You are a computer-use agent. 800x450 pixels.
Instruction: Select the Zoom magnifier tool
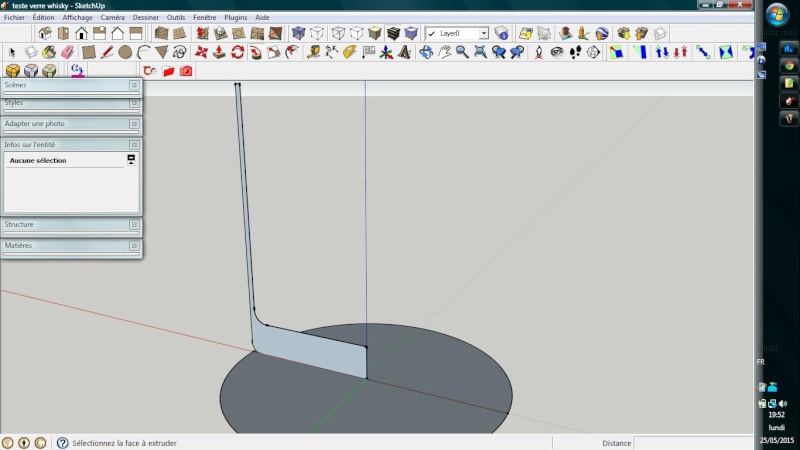coord(462,52)
